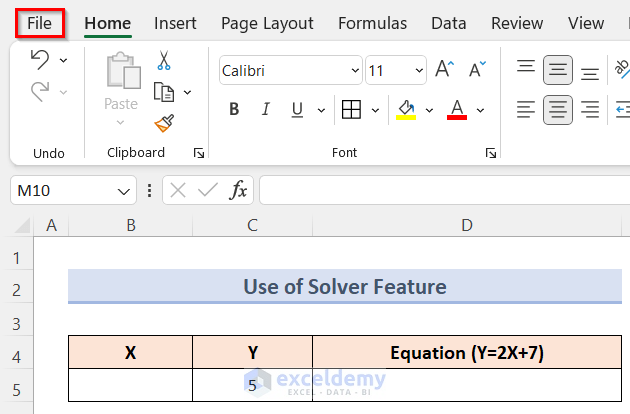Image resolution: width=630 pixels, height=414 pixels.
Task: Expand the Calibri font name dropdown
Action: (355, 71)
